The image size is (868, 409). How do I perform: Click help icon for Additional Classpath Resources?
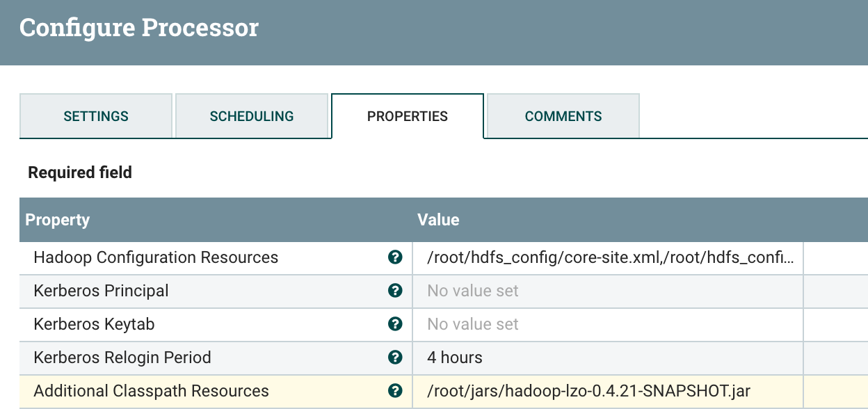395,391
